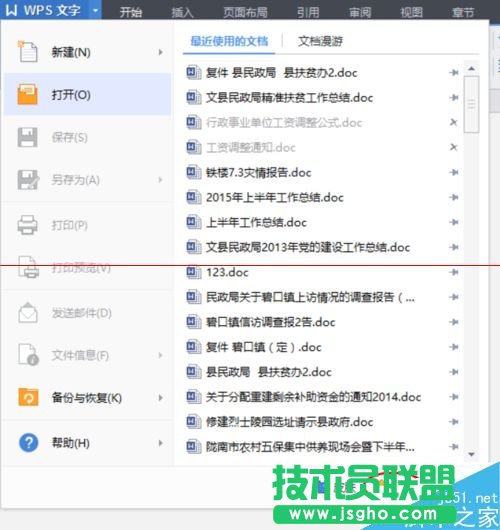Click the Print Preview icon

point(28,267)
